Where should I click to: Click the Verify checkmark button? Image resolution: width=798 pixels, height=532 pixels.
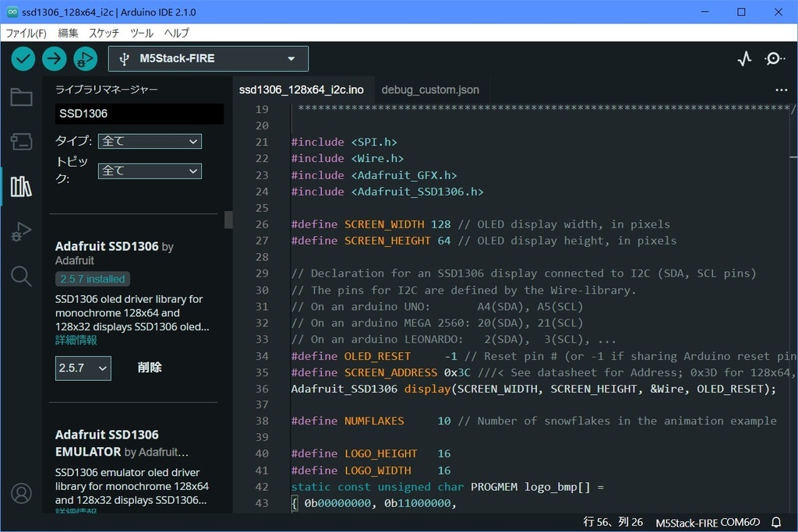[x=23, y=58]
